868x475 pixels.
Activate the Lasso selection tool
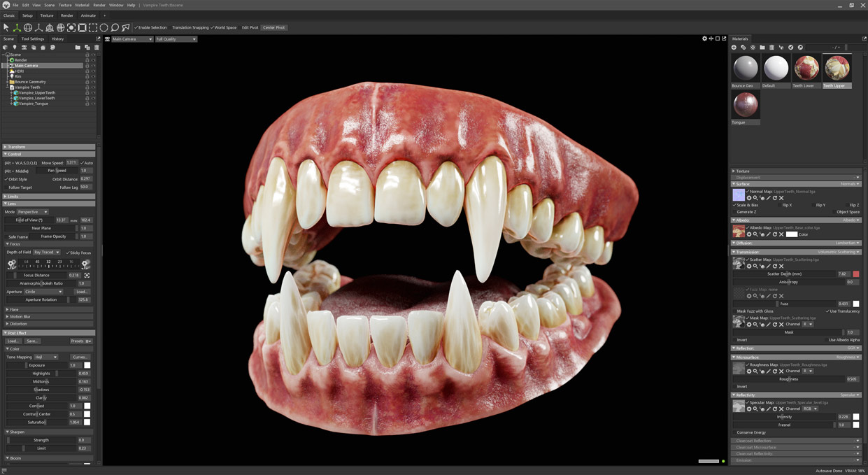click(x=114, y=27)
